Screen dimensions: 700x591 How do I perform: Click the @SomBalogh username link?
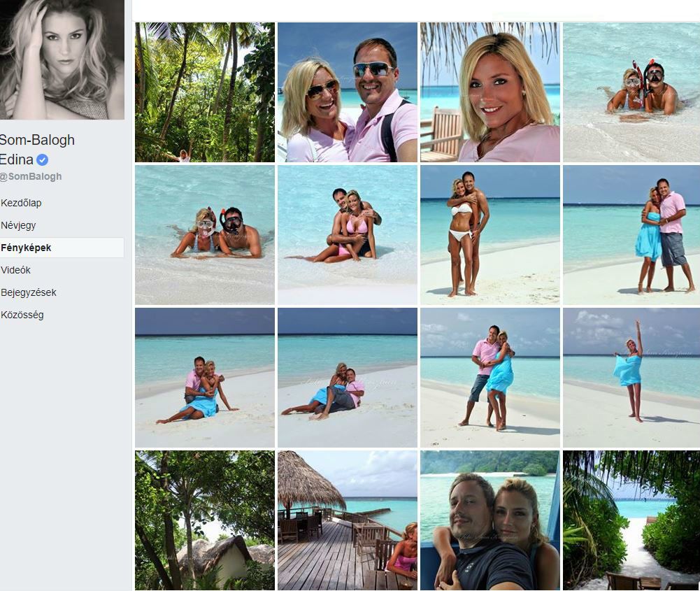tap(31, 177)
